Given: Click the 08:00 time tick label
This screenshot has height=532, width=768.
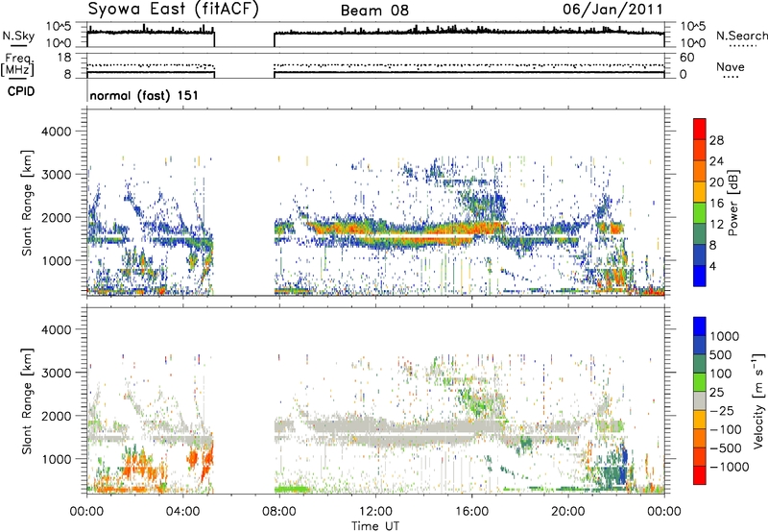Looking at the screenshot, I should [x=279, y=512].
